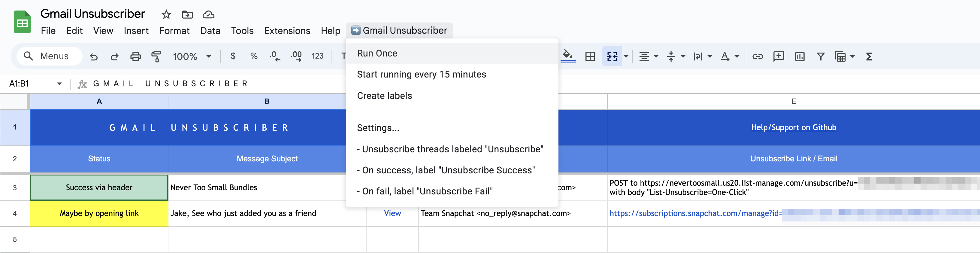Open Help/Support on Github link

click(794, 127)
